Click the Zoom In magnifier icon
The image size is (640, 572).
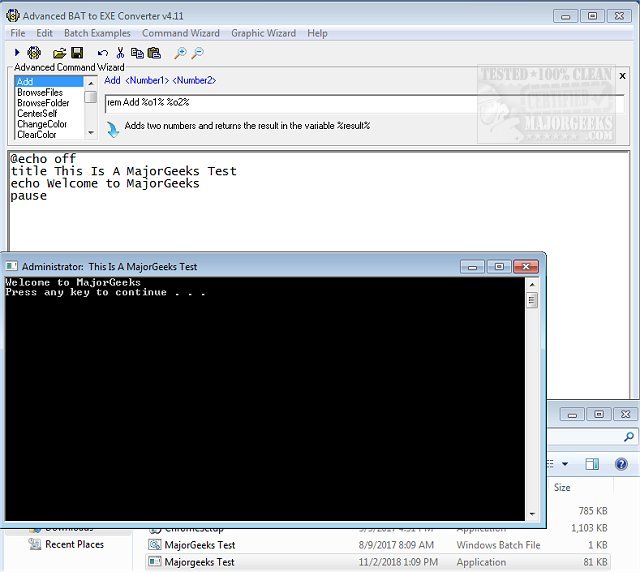(x=180, y=53)
